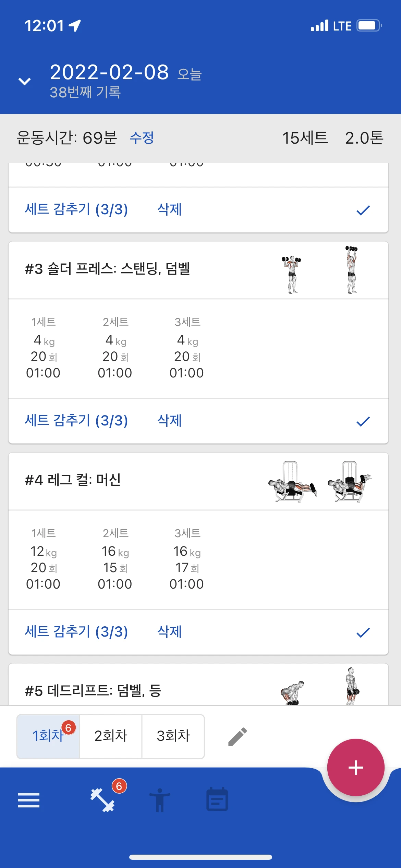Toggle completion checkmark for 레그 컬

(x=363, y=632)
